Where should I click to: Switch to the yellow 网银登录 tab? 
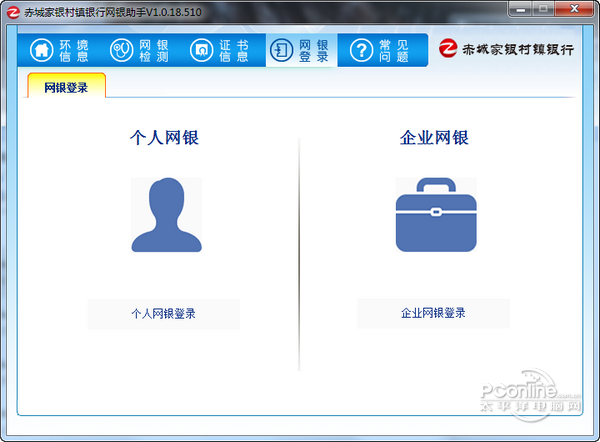pyautogui.click(x=67, y=86)
